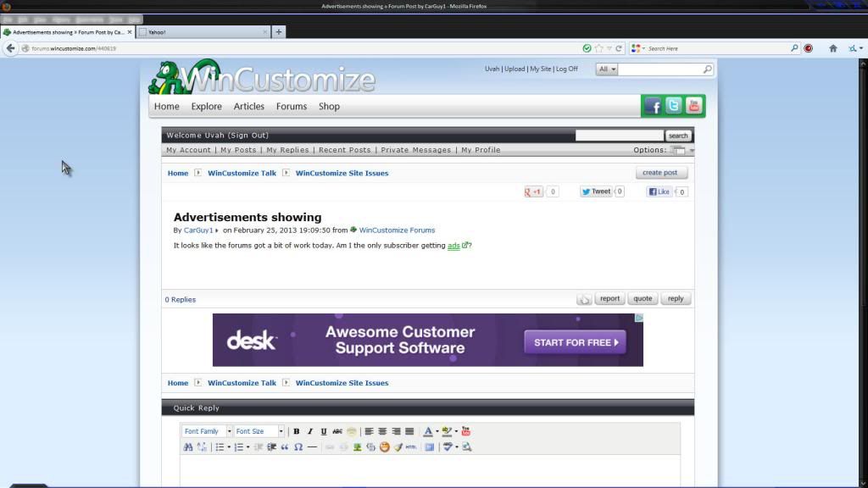Expand spellchecker language options arrow
The height and width of the screenshot is (488, 868).
point(456,447)
